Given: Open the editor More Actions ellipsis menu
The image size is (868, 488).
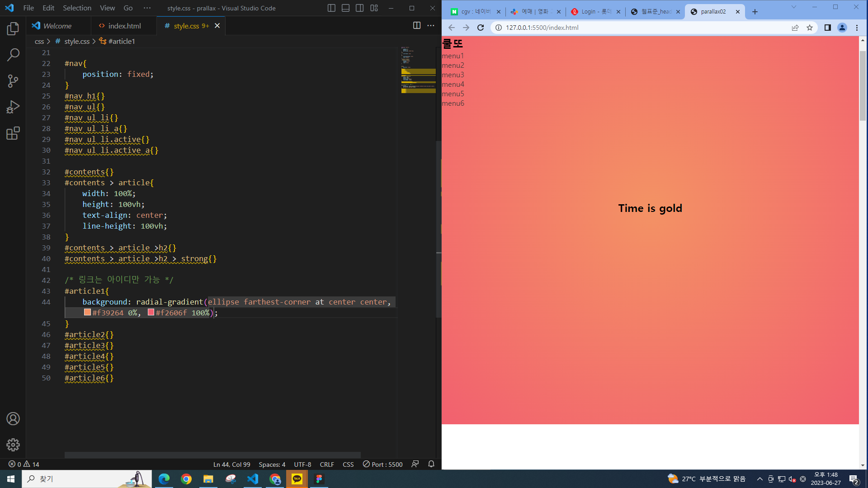Looking at the screenshot, I should (431, 26).
